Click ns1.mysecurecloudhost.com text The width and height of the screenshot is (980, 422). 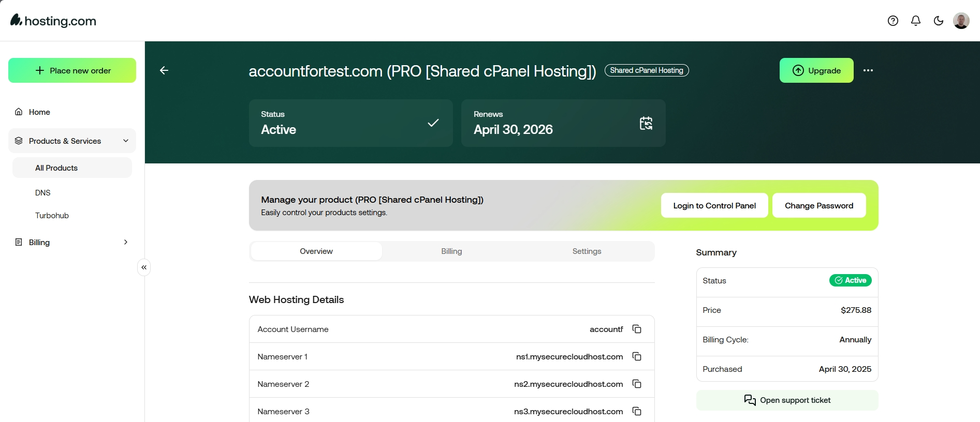[569, 357]
